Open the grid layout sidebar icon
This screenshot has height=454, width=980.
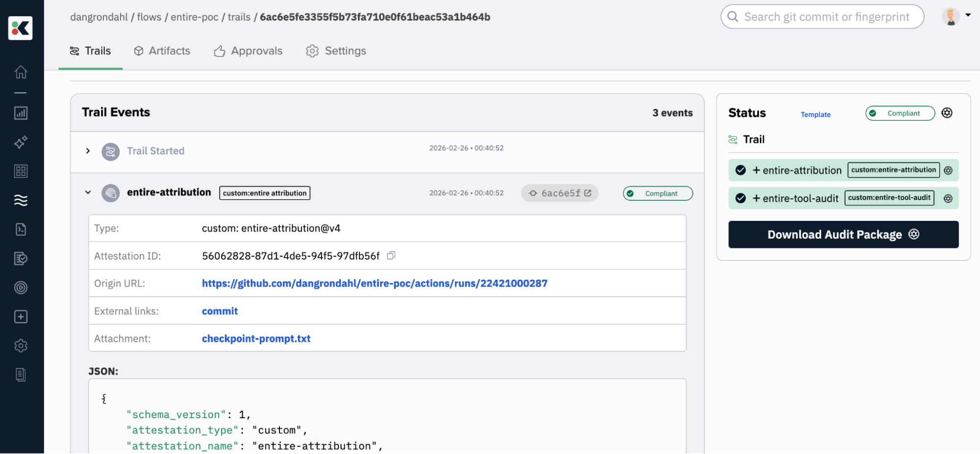click(x=21, y=171)
